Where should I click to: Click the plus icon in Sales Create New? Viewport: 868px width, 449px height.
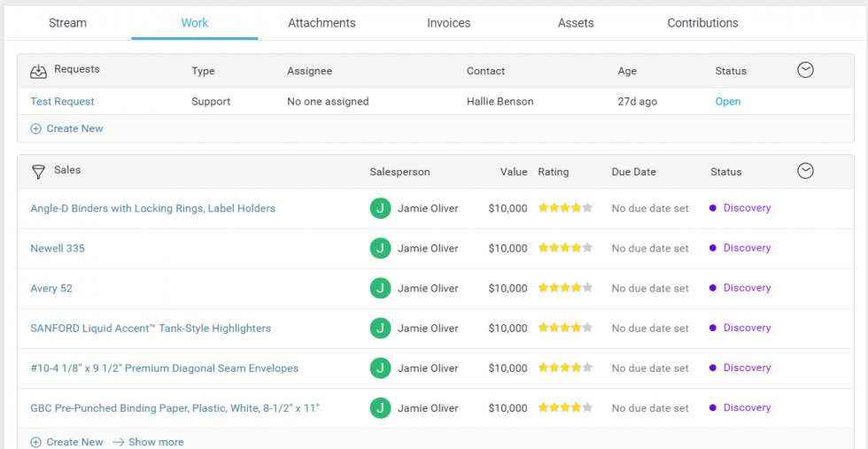coord(36,442)
